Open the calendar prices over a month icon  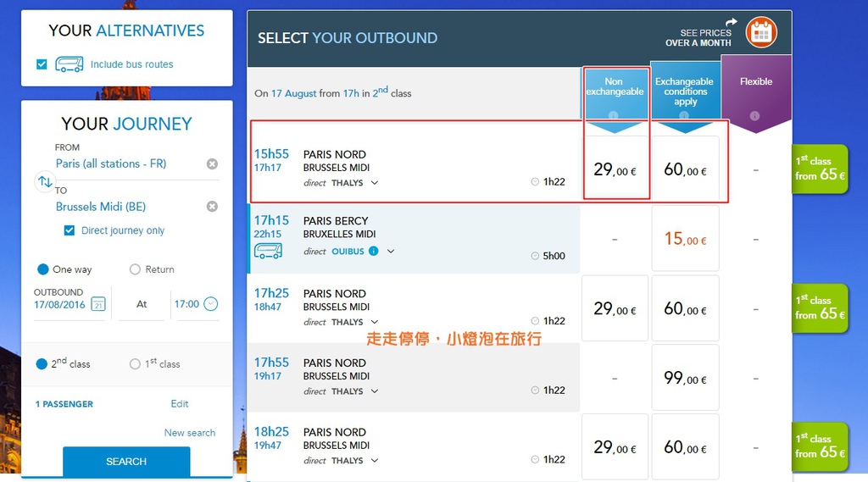[x=761, y=33]
